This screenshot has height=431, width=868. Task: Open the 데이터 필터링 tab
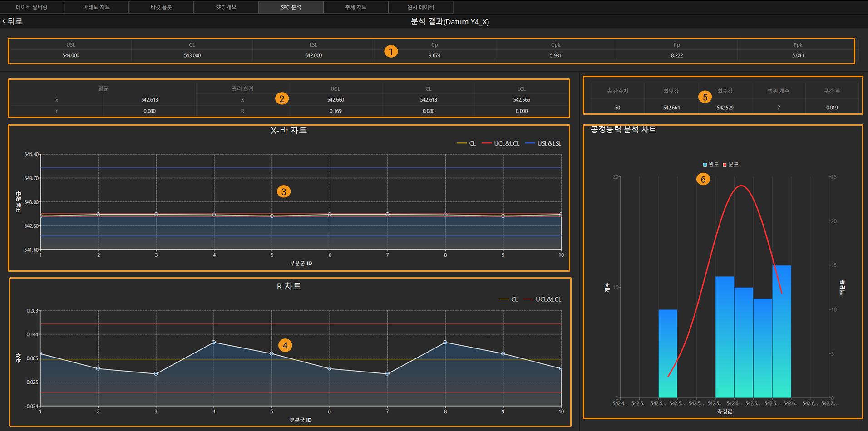click(x=32, y=7)
